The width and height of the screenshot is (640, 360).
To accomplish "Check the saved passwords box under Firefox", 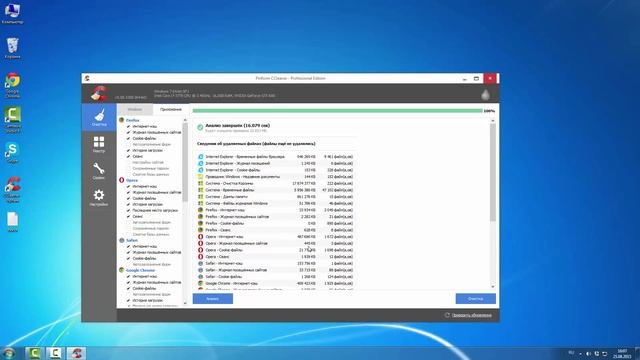I will click(128, 168).
